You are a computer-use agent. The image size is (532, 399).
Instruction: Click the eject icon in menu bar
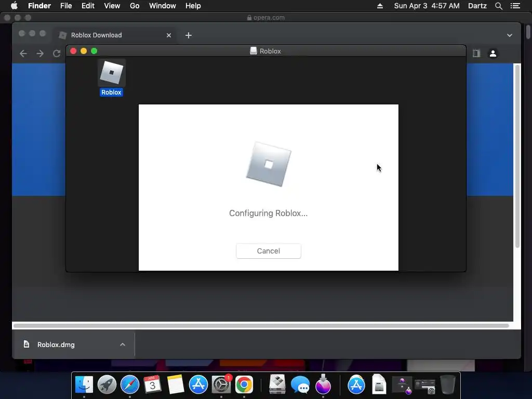tap(380, 6)
